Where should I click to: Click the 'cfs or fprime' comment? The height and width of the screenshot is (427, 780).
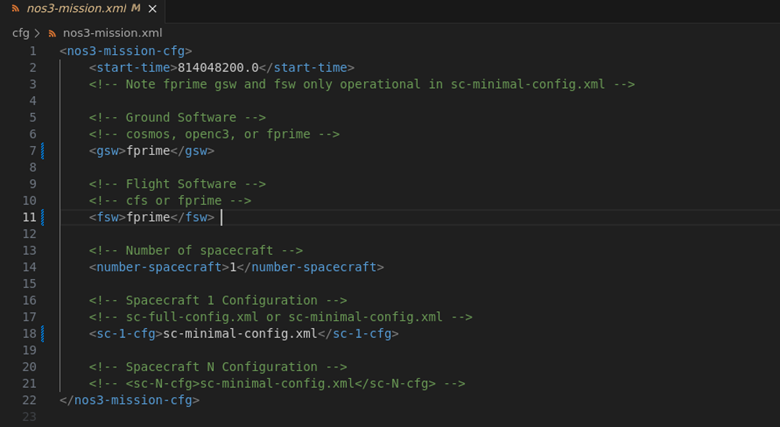click(170, 201)
